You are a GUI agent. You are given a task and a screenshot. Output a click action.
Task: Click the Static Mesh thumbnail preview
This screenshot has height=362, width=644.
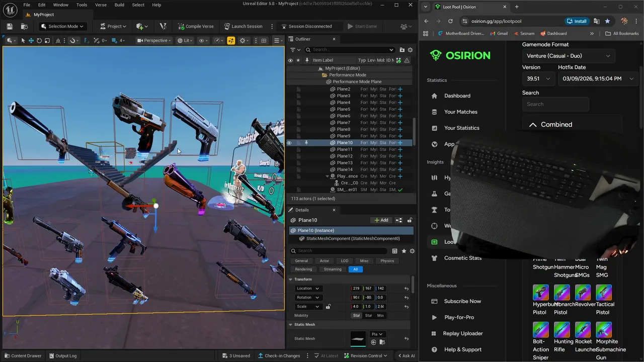(x=358, y=338)
